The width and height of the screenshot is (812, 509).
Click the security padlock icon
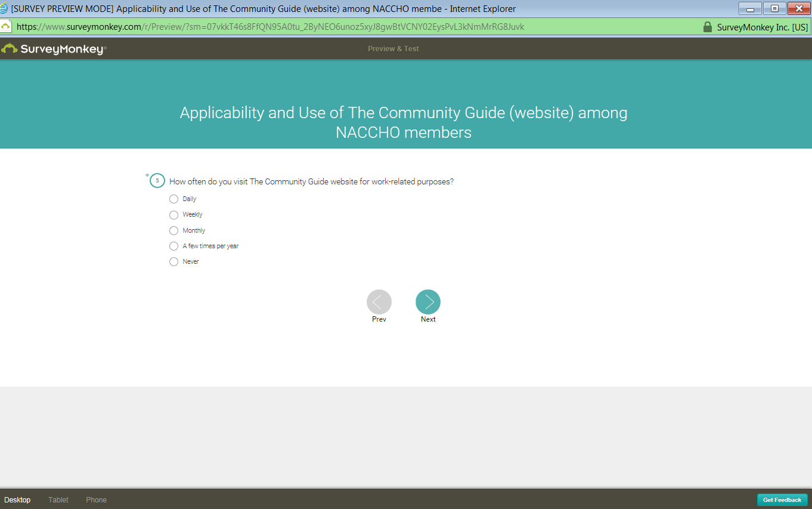point(708,27)
